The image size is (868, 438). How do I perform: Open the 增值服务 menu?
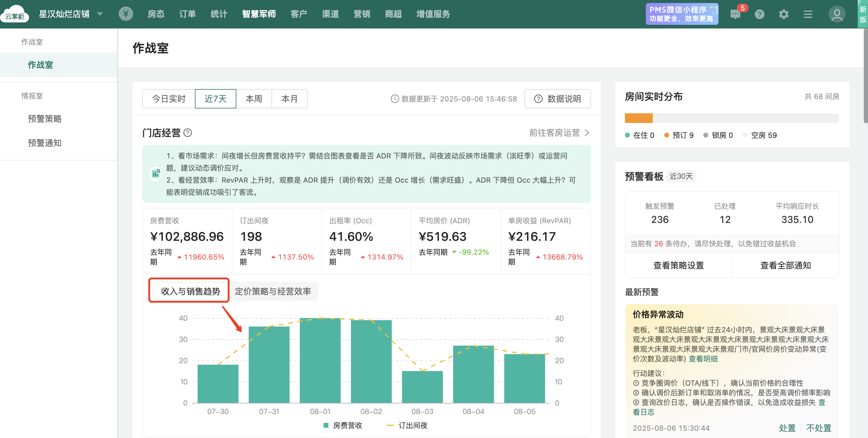pos(433,14)
